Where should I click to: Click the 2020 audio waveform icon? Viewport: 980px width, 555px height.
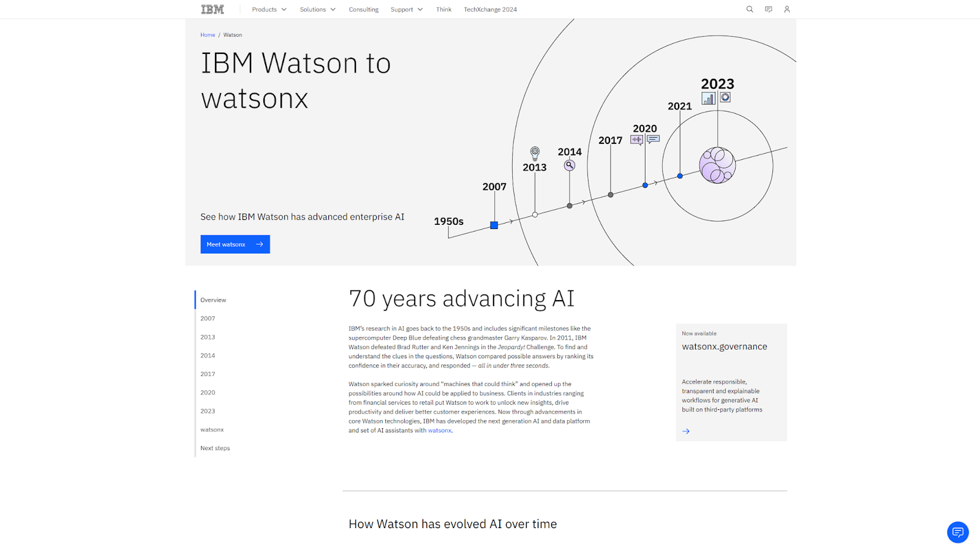click(637, 140)
